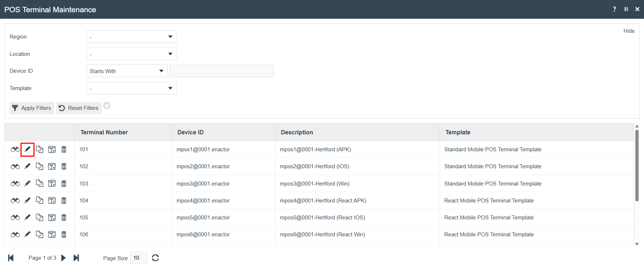Delete terminal 101 with trash icon
644x268 pixels.
(x=64, y=149)
